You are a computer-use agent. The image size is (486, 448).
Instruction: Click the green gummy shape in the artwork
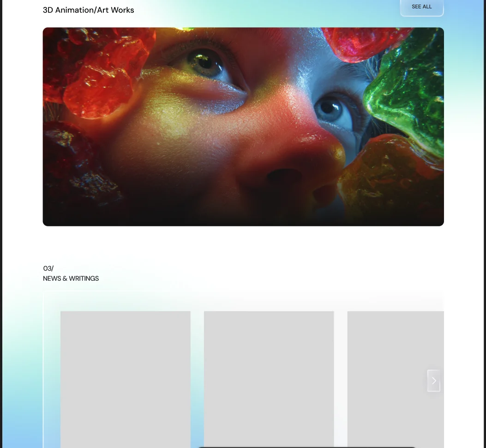point(406,90)
